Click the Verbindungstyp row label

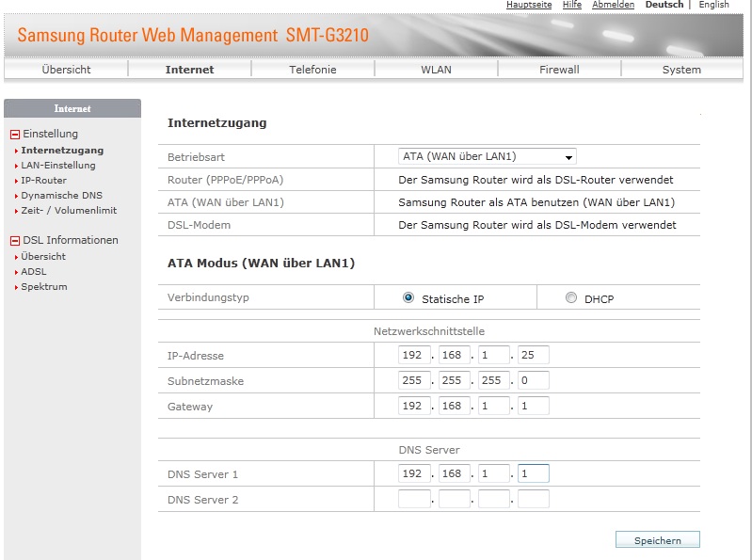208,297
